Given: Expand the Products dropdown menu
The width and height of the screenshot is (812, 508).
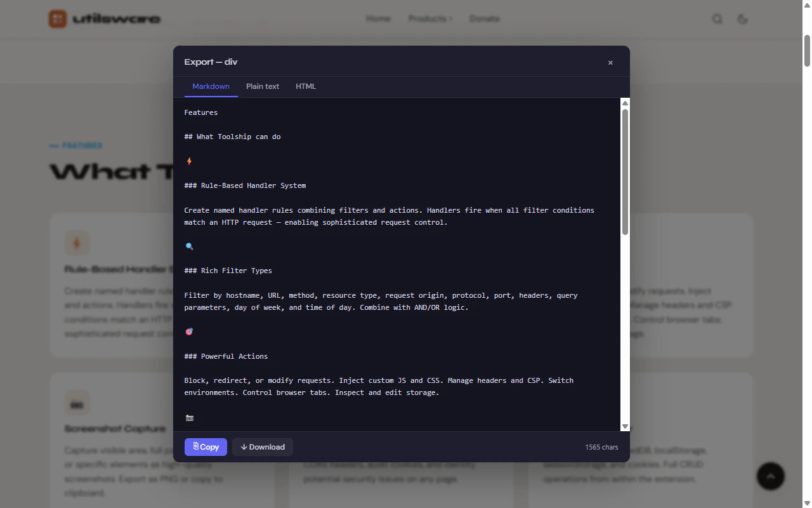Looking at the screenshot, I should click(x=430, y=18).
